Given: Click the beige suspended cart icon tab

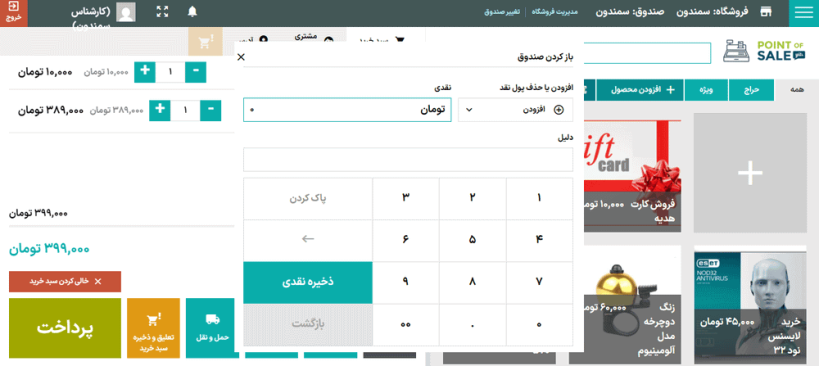Looking at the screenshot, I should click(x=205, y=41).
